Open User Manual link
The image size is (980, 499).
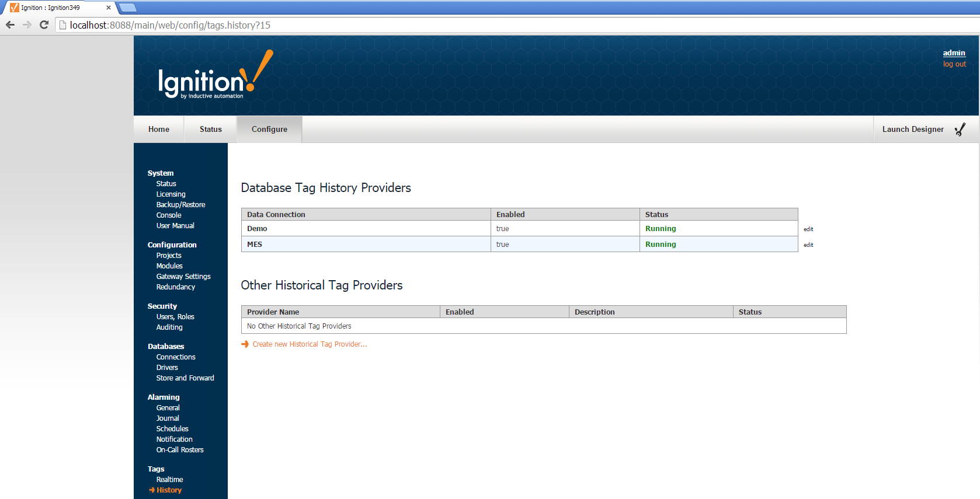pos(175,226)
